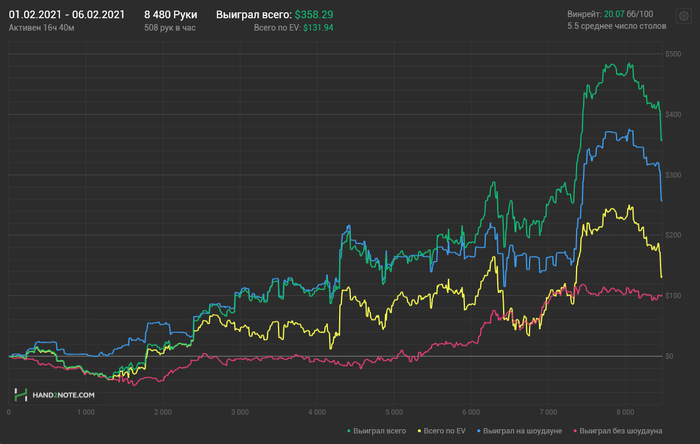This screenshot has height=444, width=700.
Task: Toggle the Выиграл всего legend label
Action: coord(379,431)
